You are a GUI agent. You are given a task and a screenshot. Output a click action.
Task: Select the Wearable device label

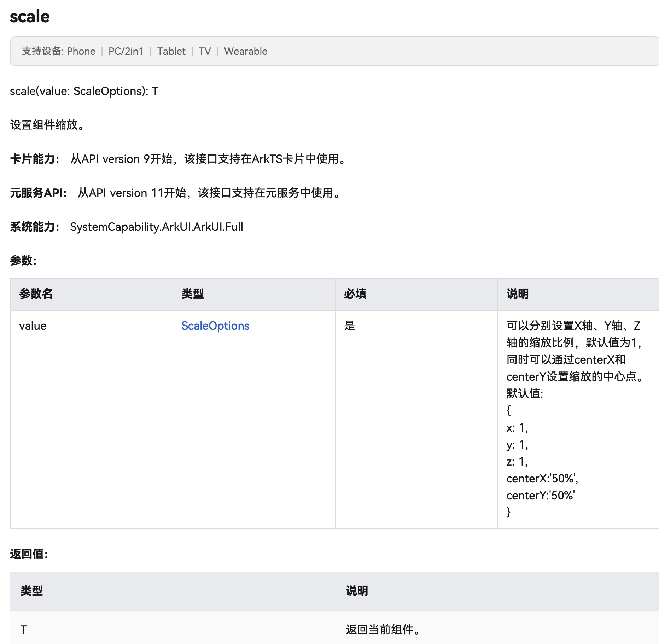click(x=245, y=52)
